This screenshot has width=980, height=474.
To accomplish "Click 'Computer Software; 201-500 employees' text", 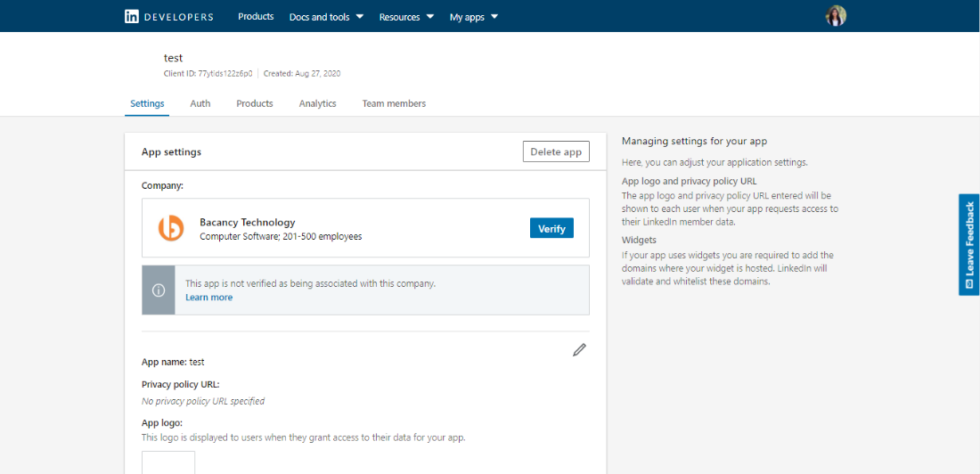I will coord(281,236).
